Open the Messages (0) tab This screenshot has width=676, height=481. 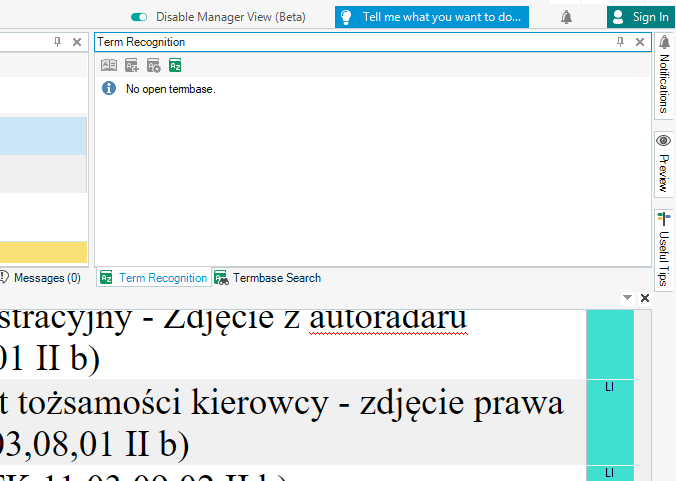[41, 278]
